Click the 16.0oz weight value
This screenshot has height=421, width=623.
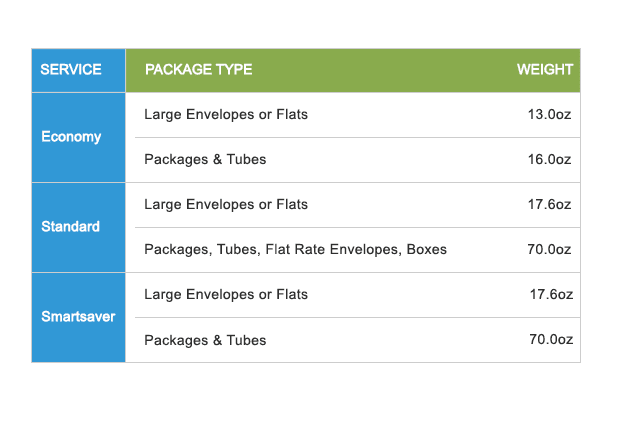(x=549, y=159)
